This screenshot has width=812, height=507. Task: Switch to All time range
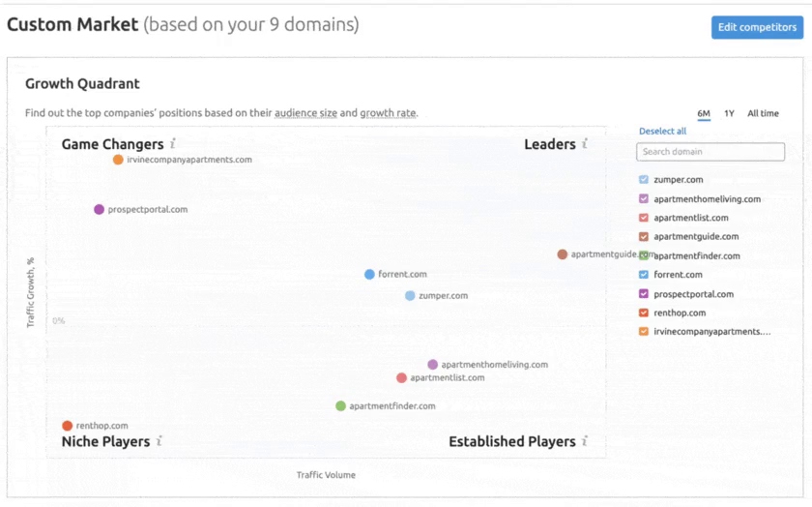(x=763, y=114)
